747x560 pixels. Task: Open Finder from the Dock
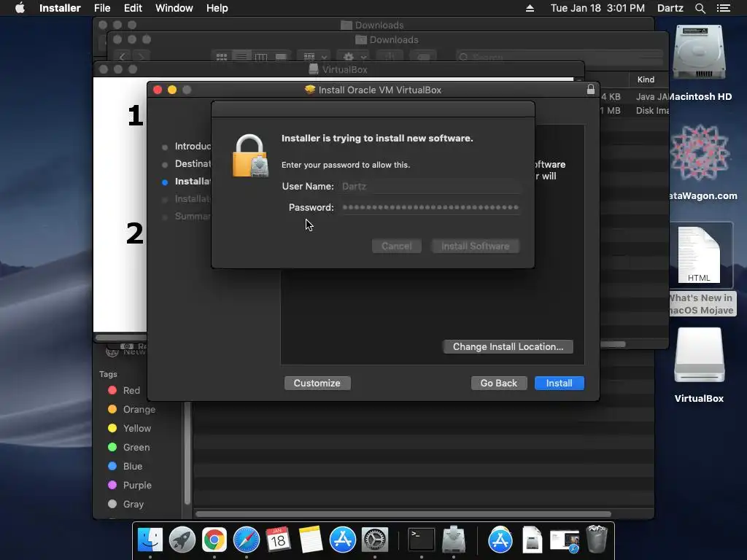[150, 540]
